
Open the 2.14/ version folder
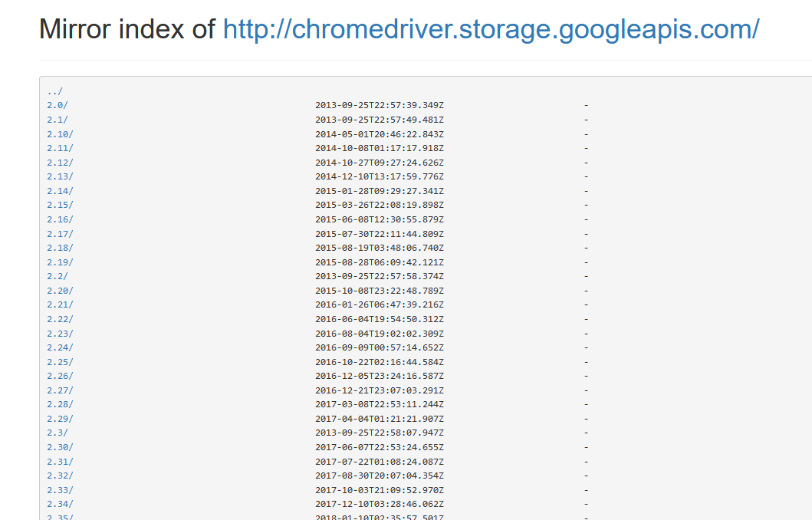coord(54,190)
